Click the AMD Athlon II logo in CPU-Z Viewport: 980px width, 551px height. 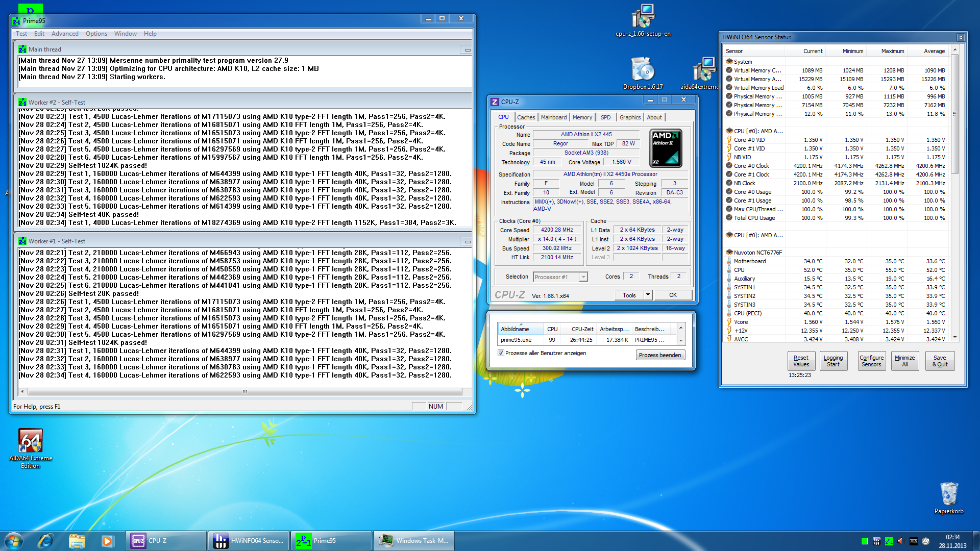666,148
